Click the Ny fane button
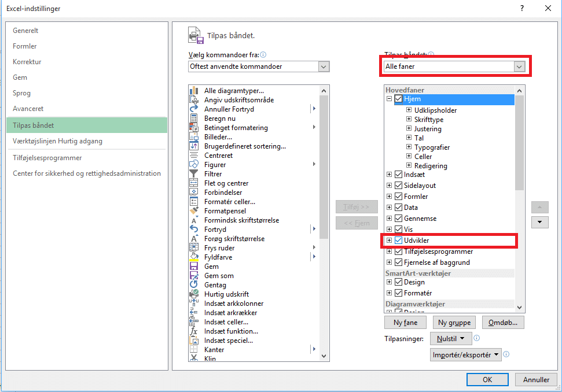The height and width of the screenshot is (392, 562). pyautogui.click(x=405, y=322)
